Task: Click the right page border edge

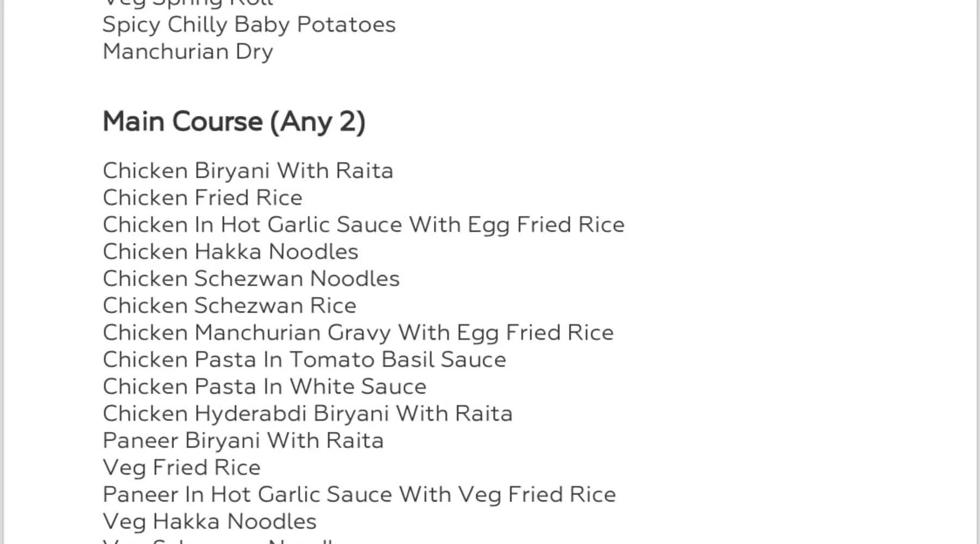Action: click(x=977, y=272)
